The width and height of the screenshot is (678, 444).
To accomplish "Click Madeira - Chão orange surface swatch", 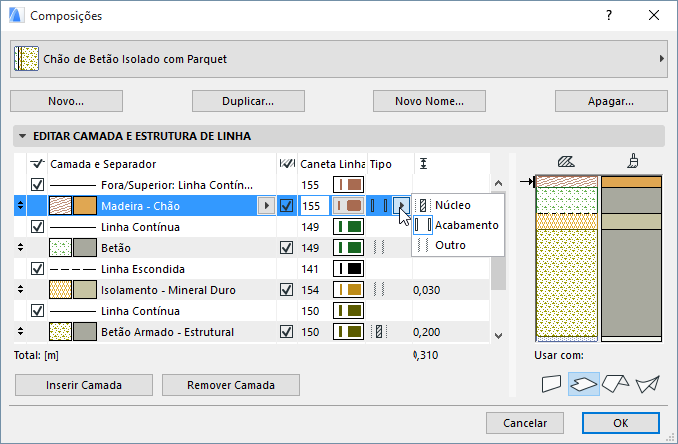I will [85, 206].
